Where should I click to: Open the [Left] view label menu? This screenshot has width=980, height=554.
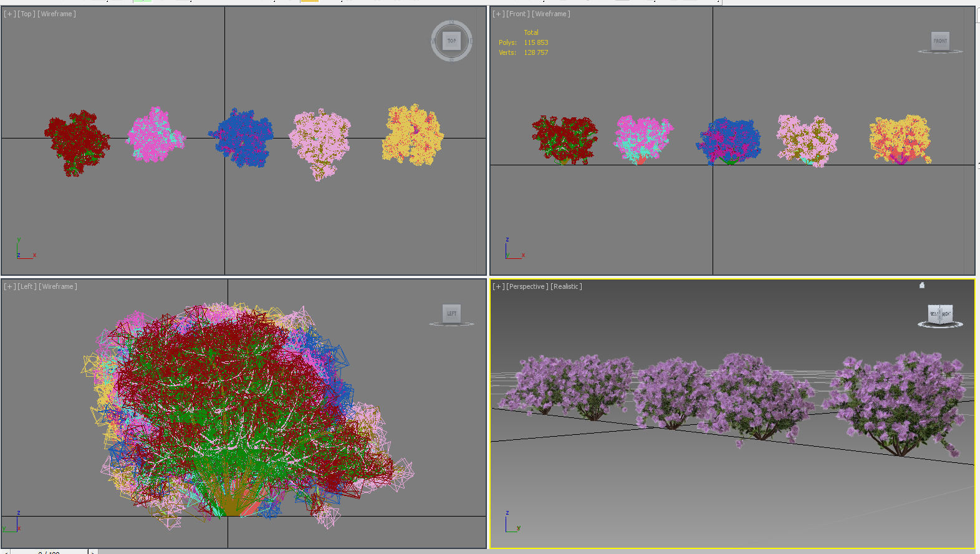click(x=27, y=286)
